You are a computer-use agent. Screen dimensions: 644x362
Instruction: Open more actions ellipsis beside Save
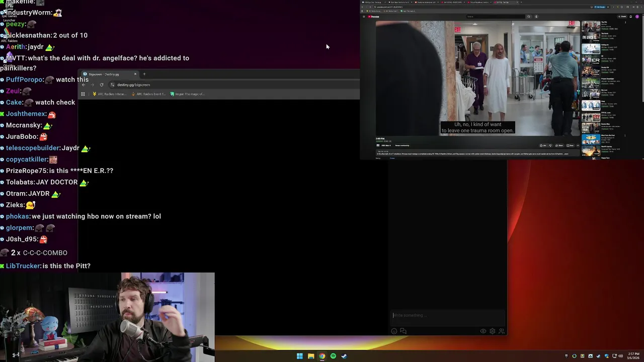click(x=578, y=145)
